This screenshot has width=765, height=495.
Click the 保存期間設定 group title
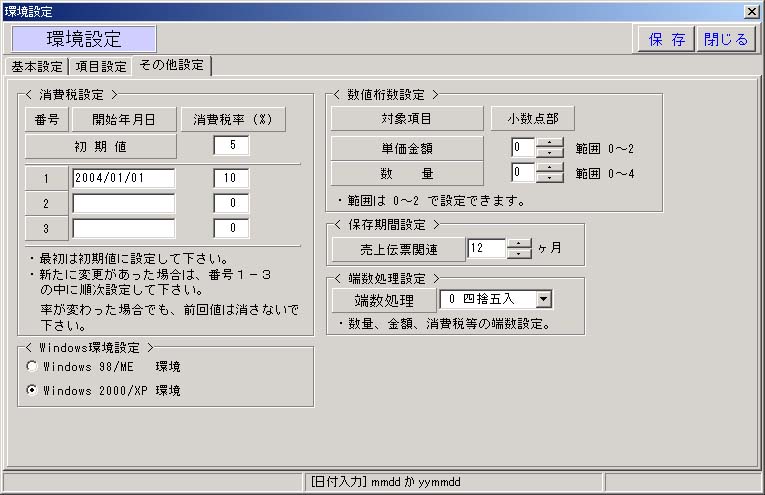click(x=387, y=225)
